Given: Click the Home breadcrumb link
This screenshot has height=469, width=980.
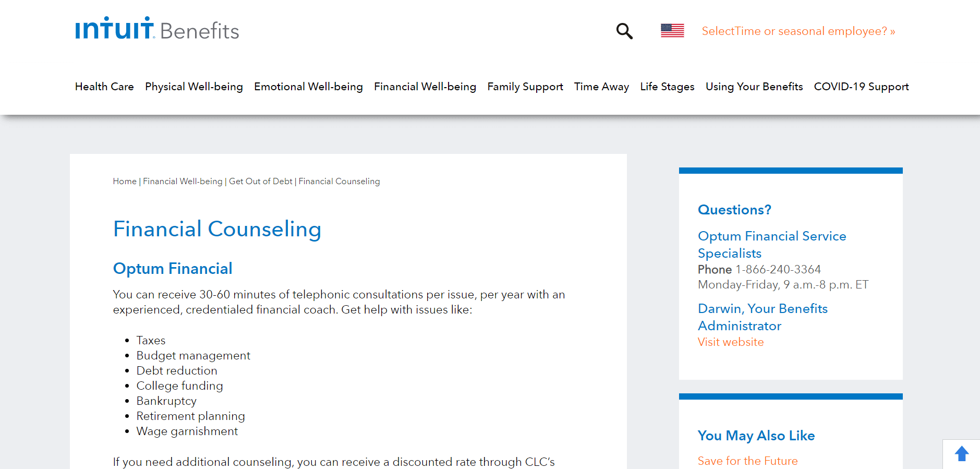Looking at the screenshot, I should (125, 181).
